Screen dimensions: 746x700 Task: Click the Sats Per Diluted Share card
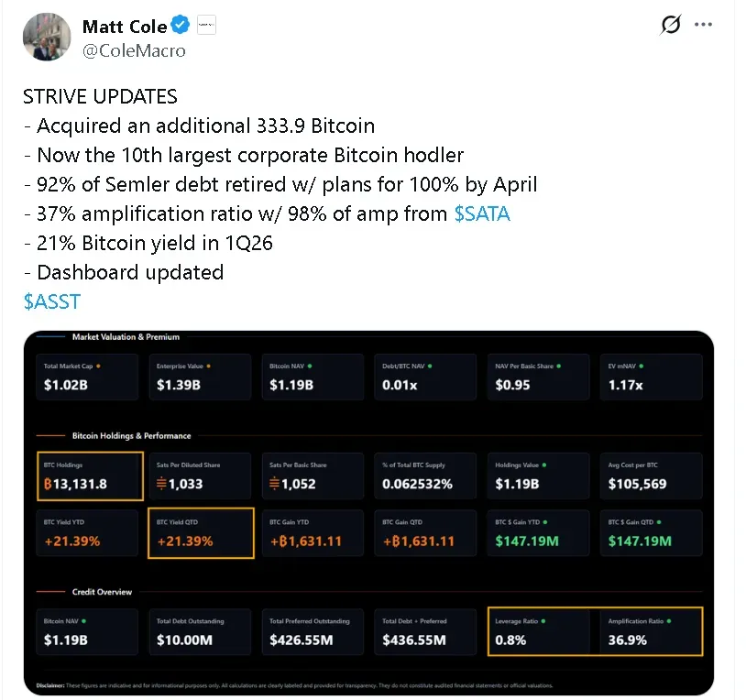(200, 476)
